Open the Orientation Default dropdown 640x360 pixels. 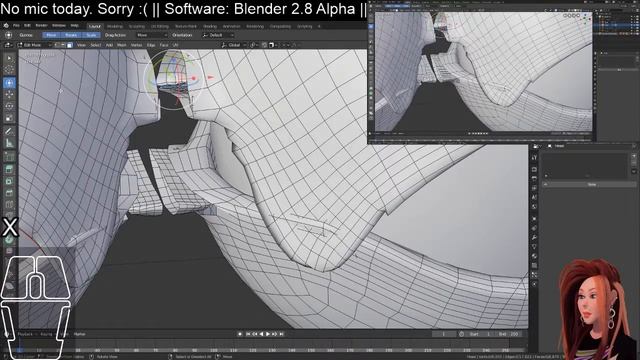point(218,35)
